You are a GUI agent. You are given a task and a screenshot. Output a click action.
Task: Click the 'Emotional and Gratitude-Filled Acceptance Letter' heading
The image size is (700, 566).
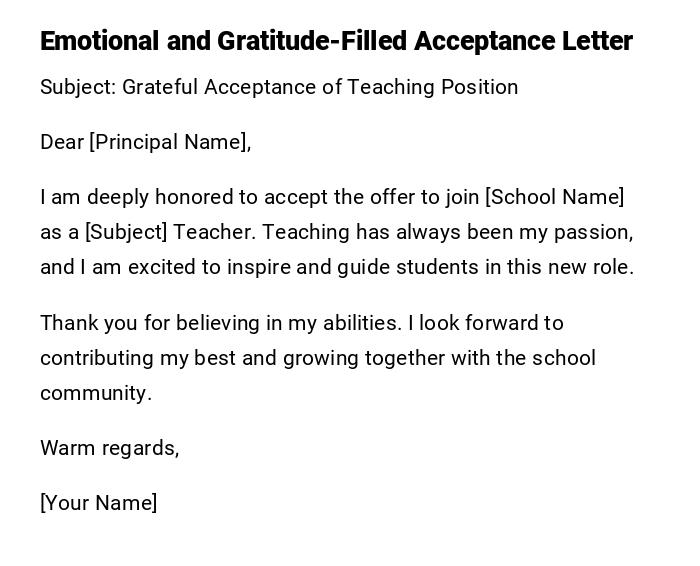tap(336, 41)
